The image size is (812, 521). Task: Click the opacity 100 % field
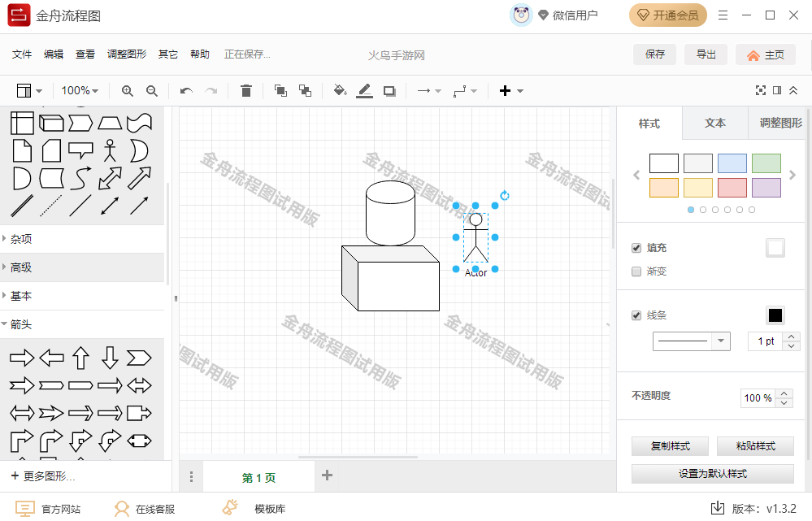point(758,397)
